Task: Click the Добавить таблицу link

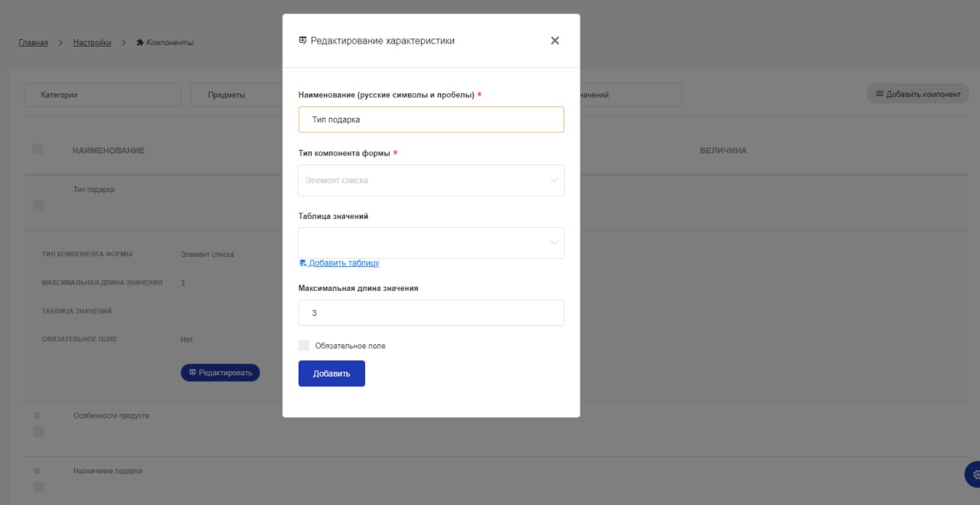Action: (x=344, y=263)
